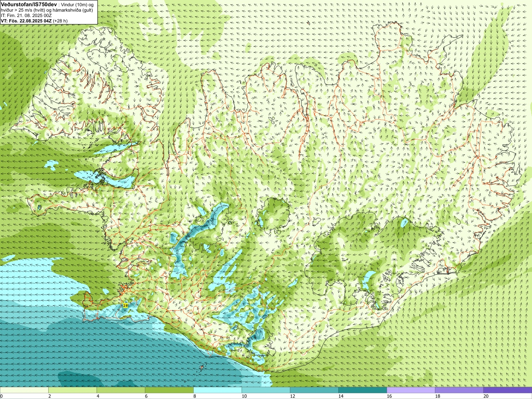Click the scale label 14
Viewport: 532px width, 399px height.
(341, 396)
